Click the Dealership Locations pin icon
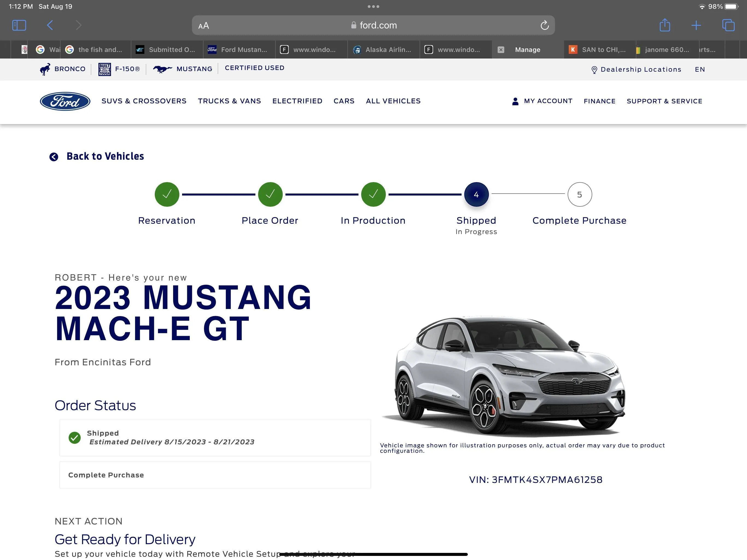 point(594,70)
